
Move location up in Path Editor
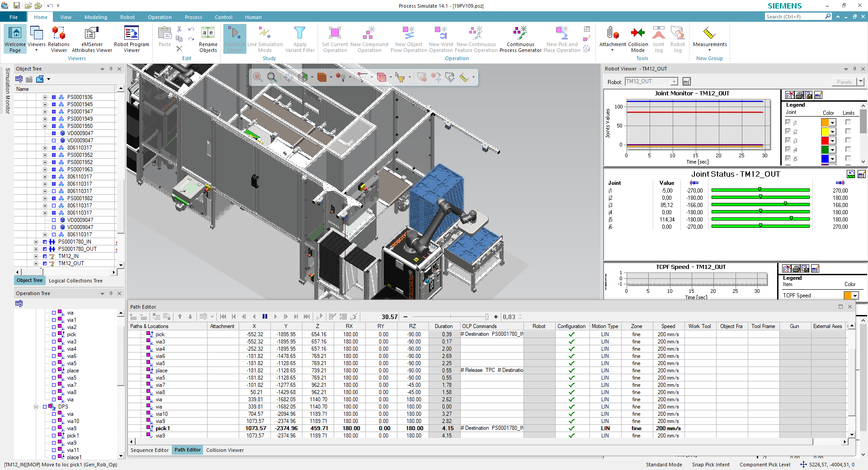180,317
